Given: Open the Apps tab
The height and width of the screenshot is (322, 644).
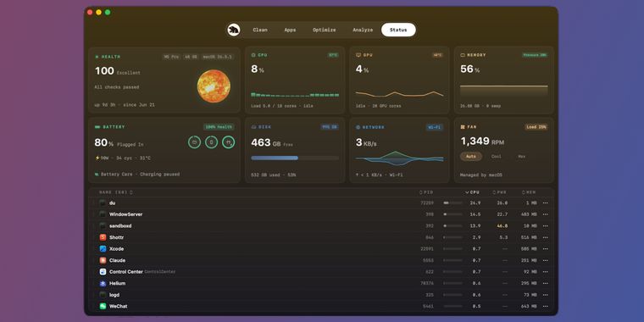Looking at the screenshot, I should tap(290, 30).
